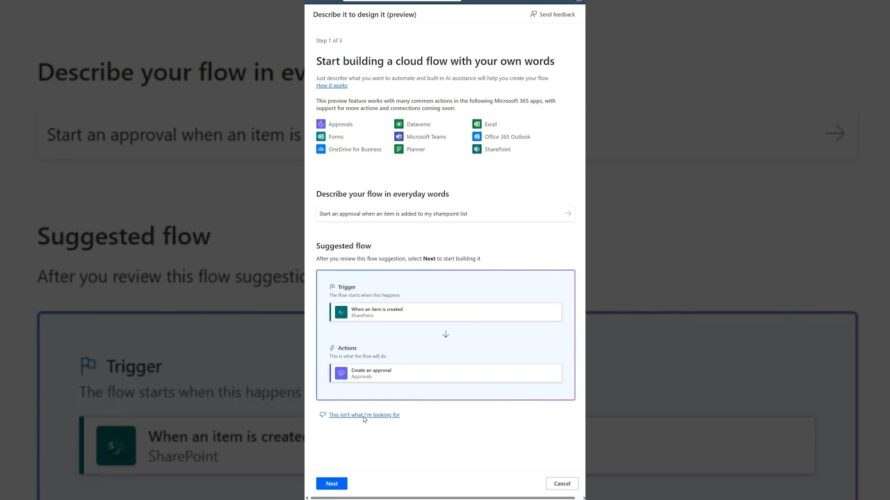The width and height of the screenshot is (890, 500).
Task: Click Send feedback text
Action: coord(557,15)
